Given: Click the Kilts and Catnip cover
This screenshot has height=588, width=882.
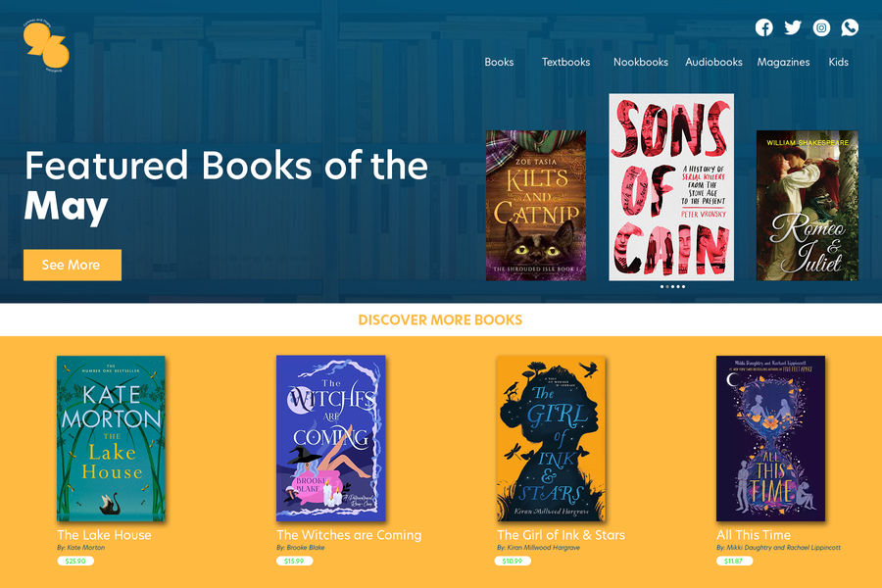Looking at the screenshot, I should (535, 206).
